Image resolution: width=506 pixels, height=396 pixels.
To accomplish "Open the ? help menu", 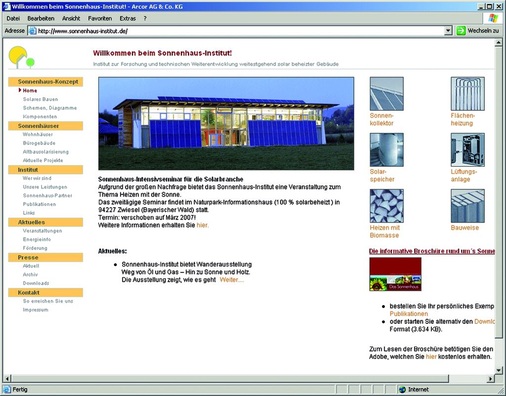I will pos(145,18).
